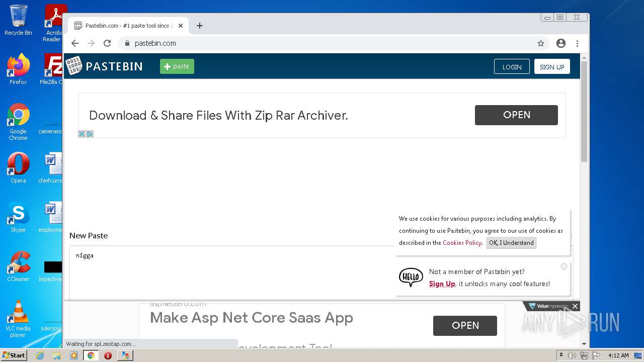Screen dimensions: 644x362
Task: Close the top ad with the X icon
Action: coord(82,134)
